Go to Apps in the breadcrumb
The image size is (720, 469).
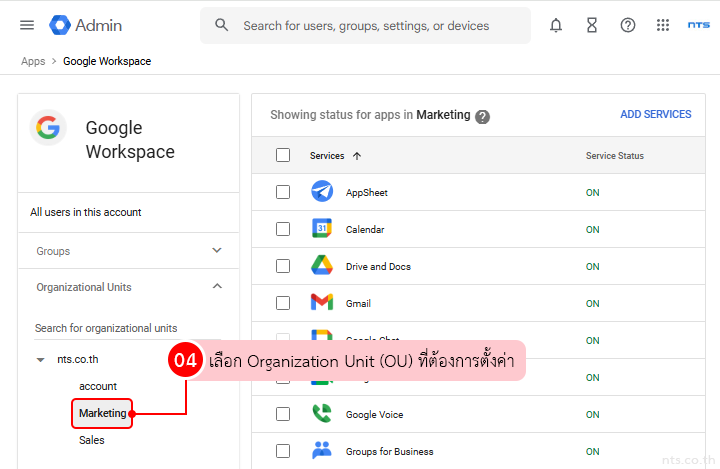(33, 61)
